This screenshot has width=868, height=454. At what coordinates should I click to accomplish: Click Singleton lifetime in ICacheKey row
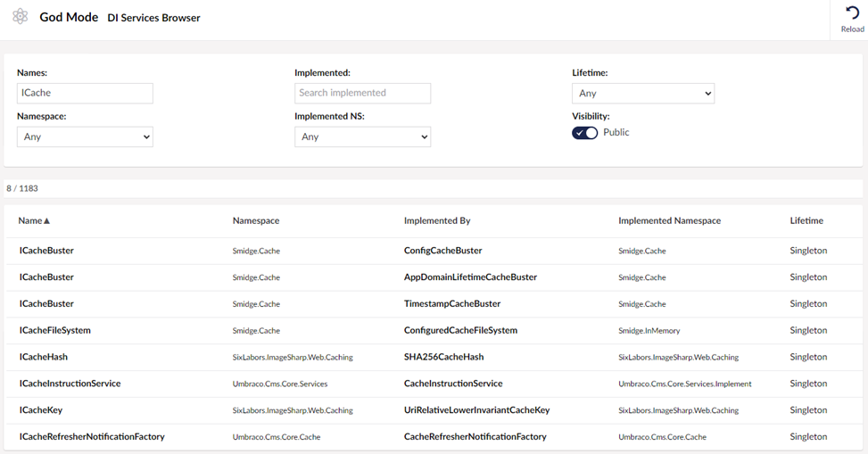[x=808, y=410]
